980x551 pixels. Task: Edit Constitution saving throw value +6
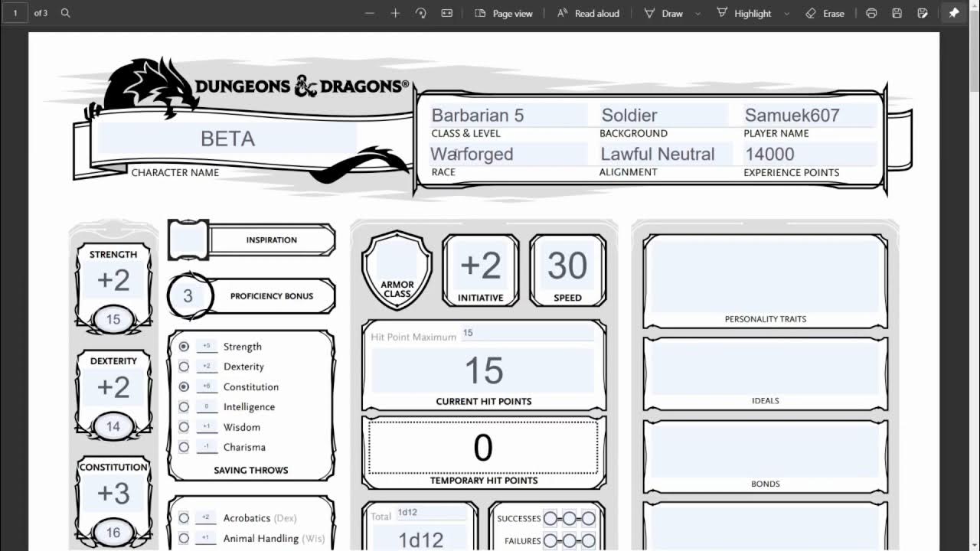[x=206, y=386]
